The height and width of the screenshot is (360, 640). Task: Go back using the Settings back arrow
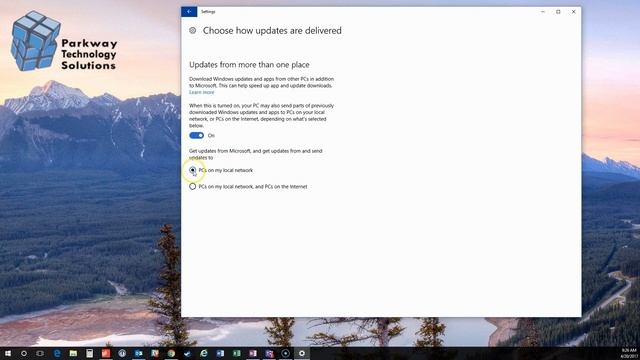point(189,11)
